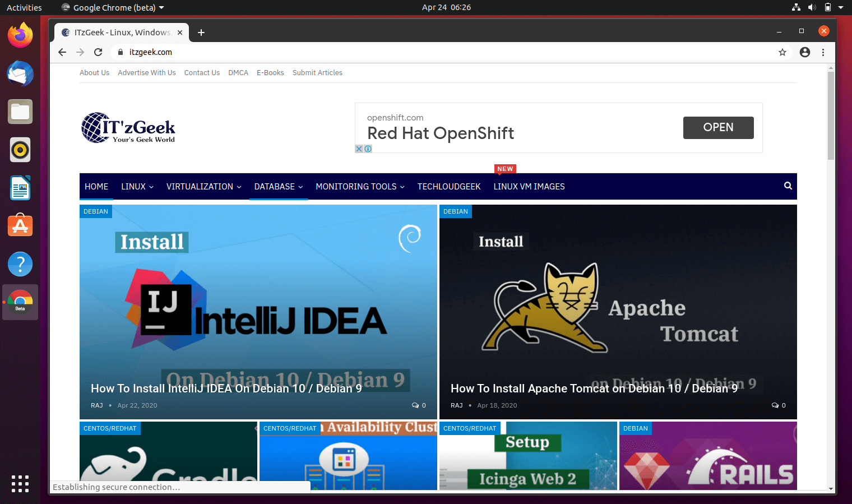Screen dimensions: 852x504
Task: Open How To Install Apache Tomcat article title
Action: pos(594,389)
